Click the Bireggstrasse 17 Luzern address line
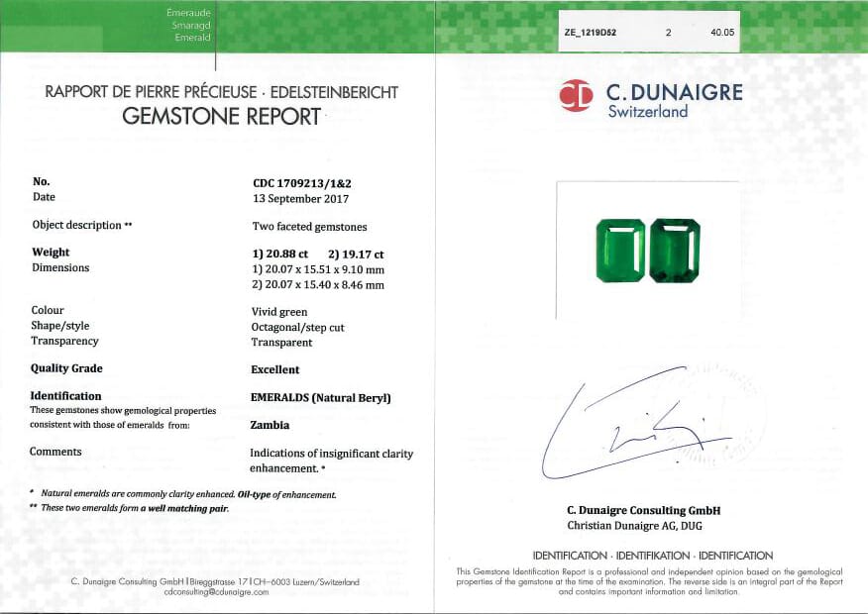 pos(215,582)
